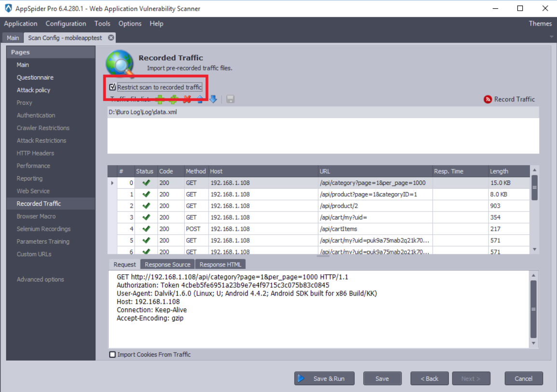The image size is (557, 392).
Task: Enable Import Cookies From Traffic checkbox
Action: [x=112, y=354]
